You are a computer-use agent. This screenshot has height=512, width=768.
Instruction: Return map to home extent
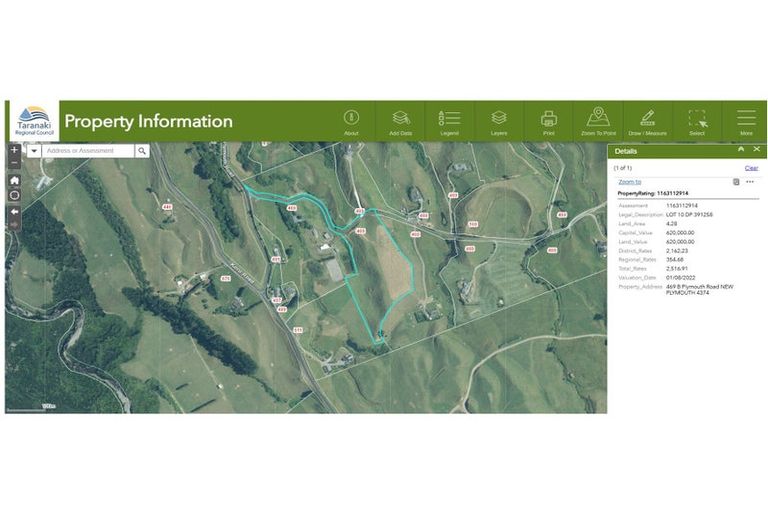[14, 180]
